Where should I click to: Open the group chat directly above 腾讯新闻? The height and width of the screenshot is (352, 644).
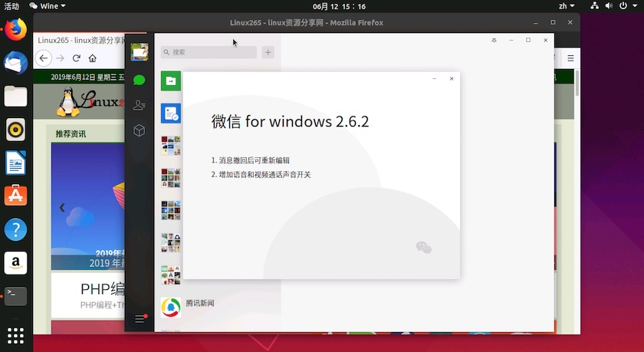[171, 275]
